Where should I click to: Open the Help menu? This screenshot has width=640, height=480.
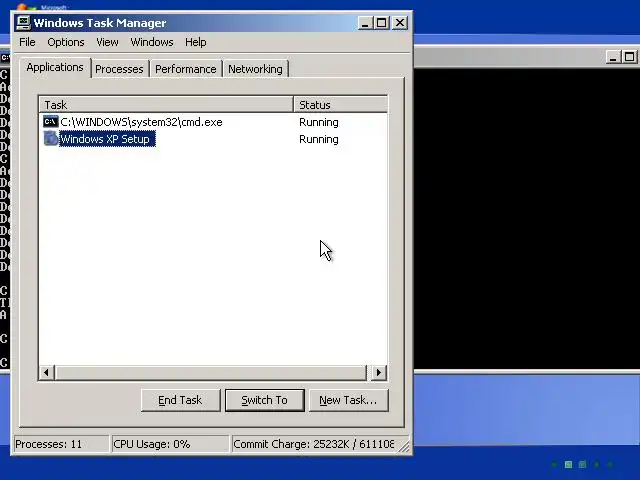click(x=196, y=42)
